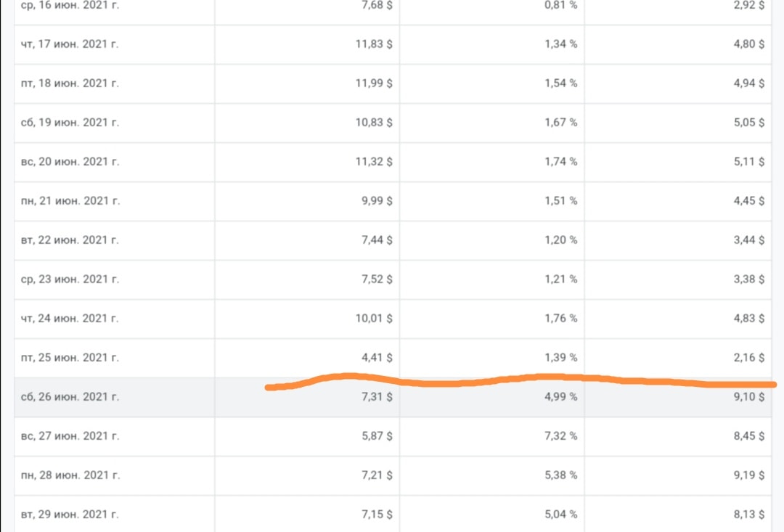Viewport: 784px width, 532px height.
Task: Select the date cell вт, 22 июн. 2021 г.
Action: (x=70, y=240)
